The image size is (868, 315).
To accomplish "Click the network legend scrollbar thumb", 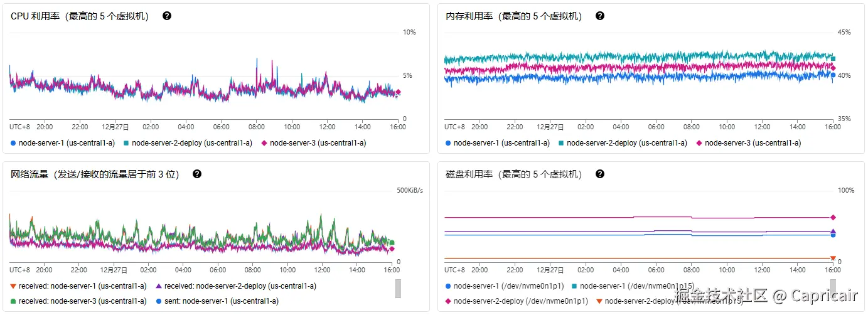I will pyautogui.click(x=398, y=289).
